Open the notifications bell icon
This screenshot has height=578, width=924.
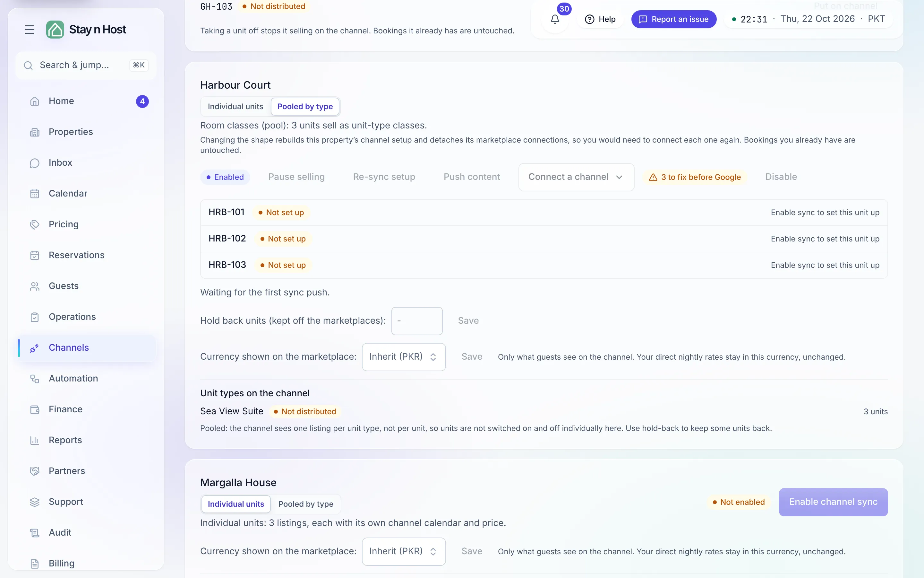pos(555,19)
